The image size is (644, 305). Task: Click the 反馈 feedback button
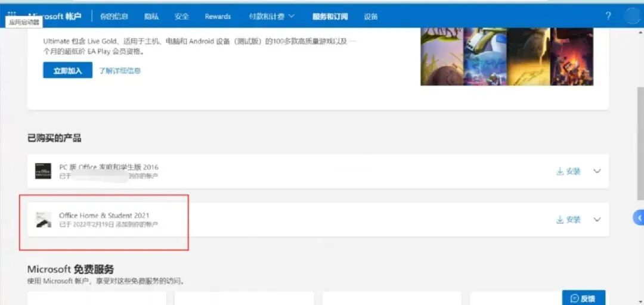[x=583, y=298]
